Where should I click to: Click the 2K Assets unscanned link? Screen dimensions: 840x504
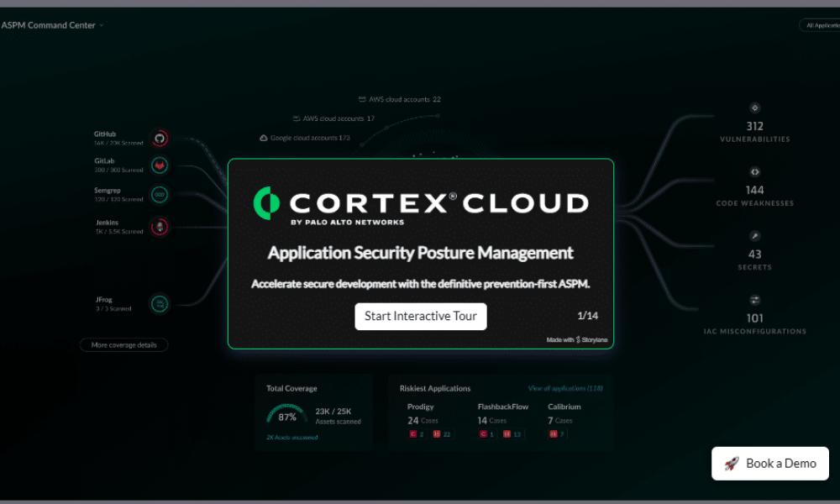point(292,438)
